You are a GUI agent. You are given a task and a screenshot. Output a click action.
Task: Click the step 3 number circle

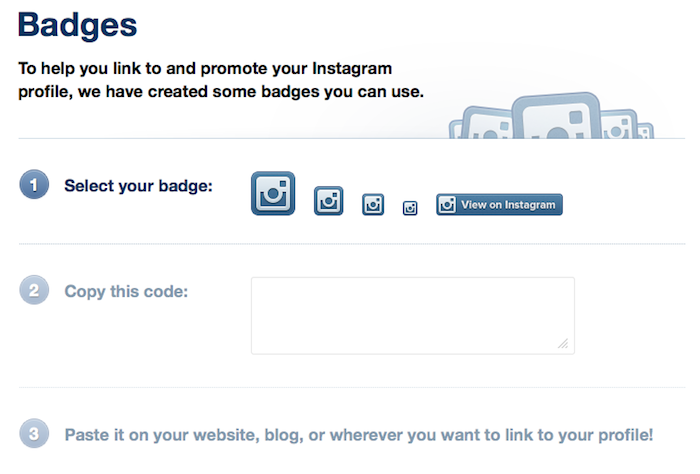coord(33,435)
